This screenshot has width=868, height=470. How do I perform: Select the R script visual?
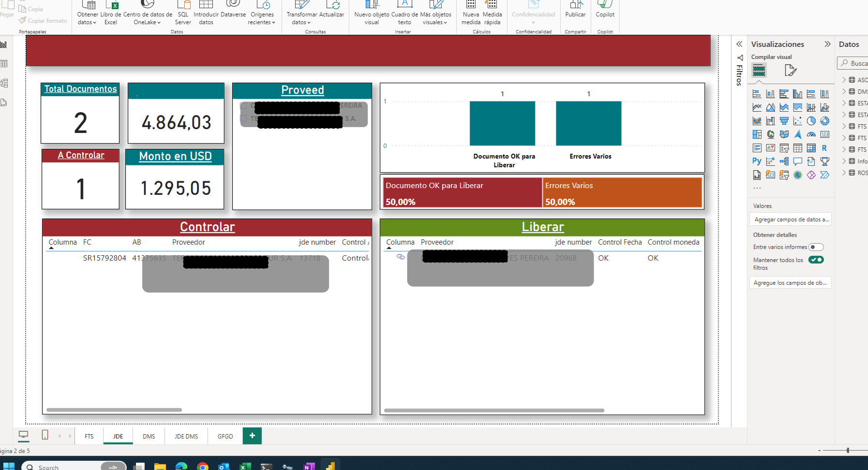tap(824, 148)
